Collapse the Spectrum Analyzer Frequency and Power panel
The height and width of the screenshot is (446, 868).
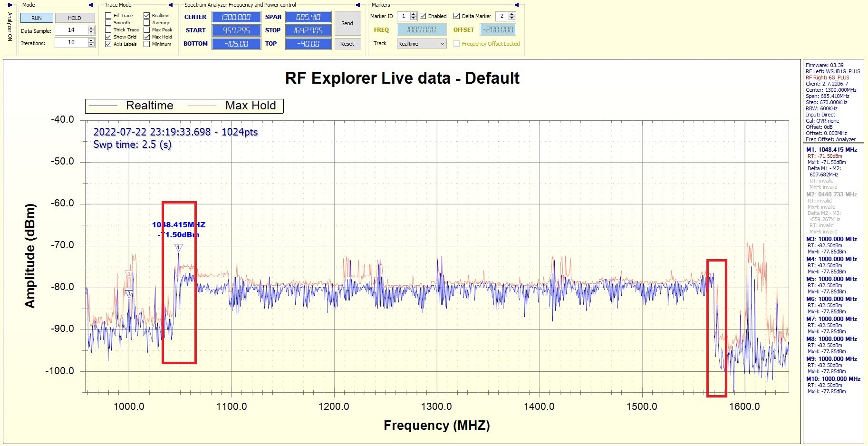click(x=357, y=5)
